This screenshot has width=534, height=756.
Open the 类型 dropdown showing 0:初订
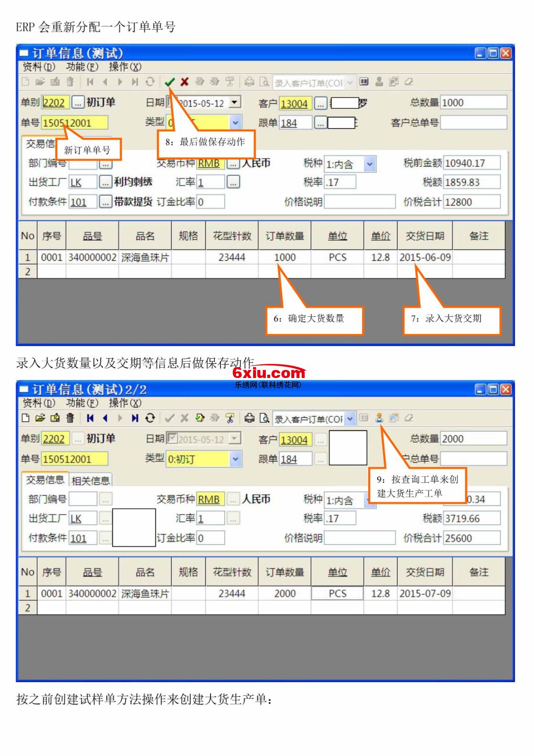[235, 459]
